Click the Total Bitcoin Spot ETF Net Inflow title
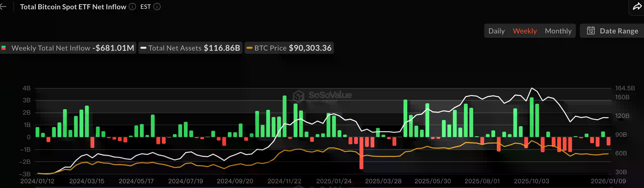The image size is (644, 188). [73, 7]
